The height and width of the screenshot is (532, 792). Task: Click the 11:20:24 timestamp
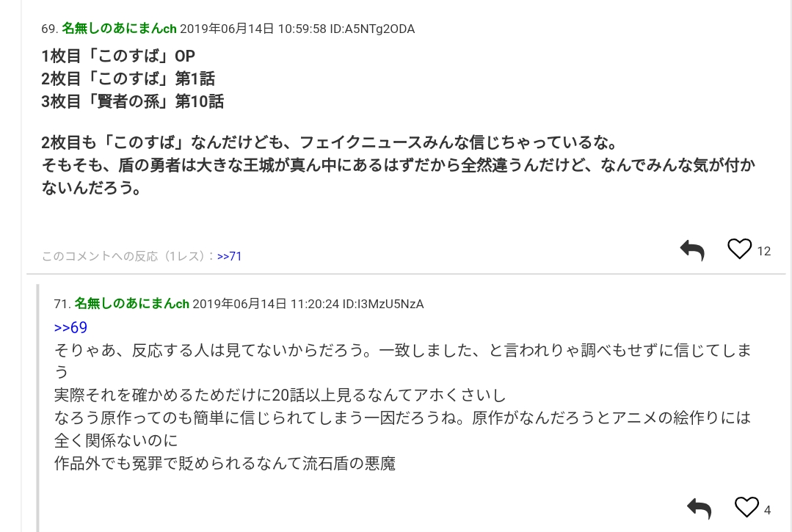pyautogui.click(x=315, y=304)
